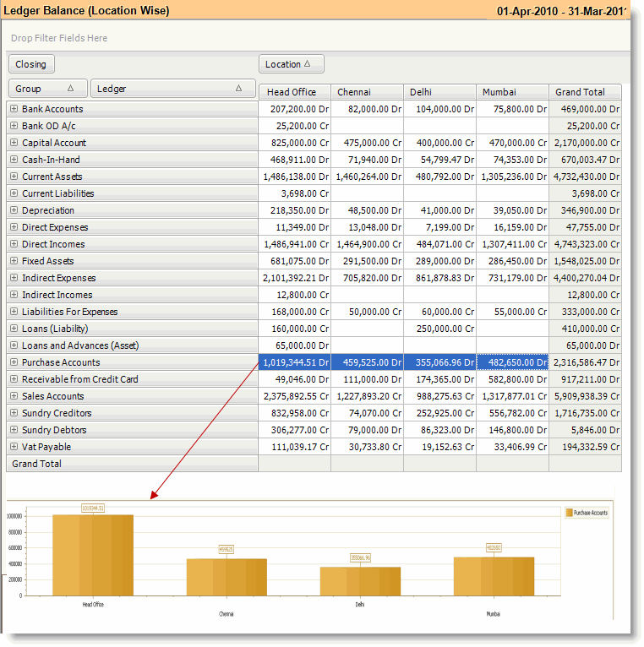Expand the Vat Payable group
Image resolution: width=644 pixels, height=647 pixels.
coord(14,447)
